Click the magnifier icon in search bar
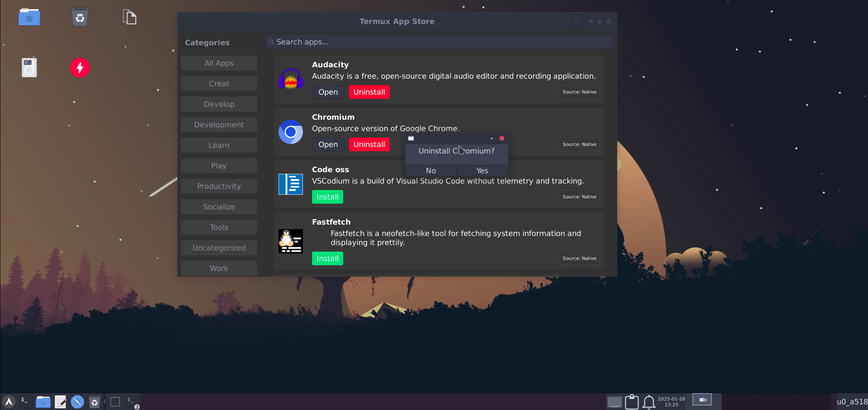The width and height of the screenshot is (868, 410). [x=271, y=42]
